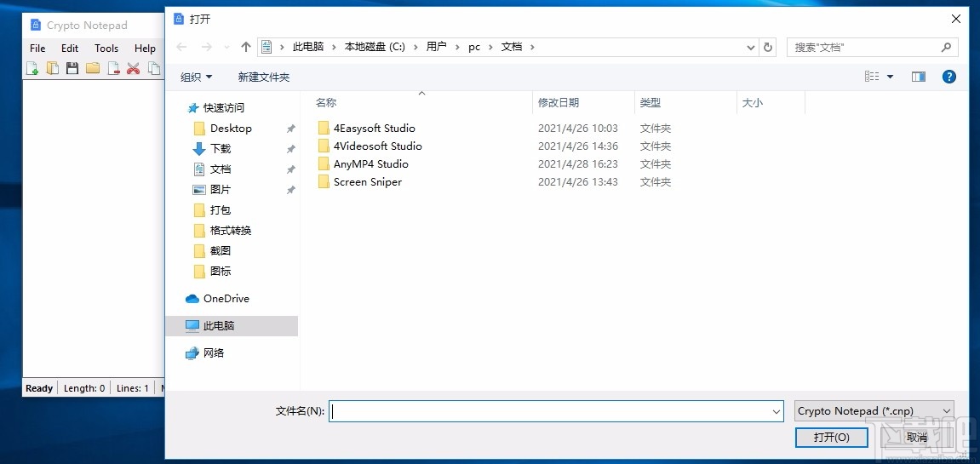
Task: Expand file name history dropdown arrow
Action: tap(777, 411)
